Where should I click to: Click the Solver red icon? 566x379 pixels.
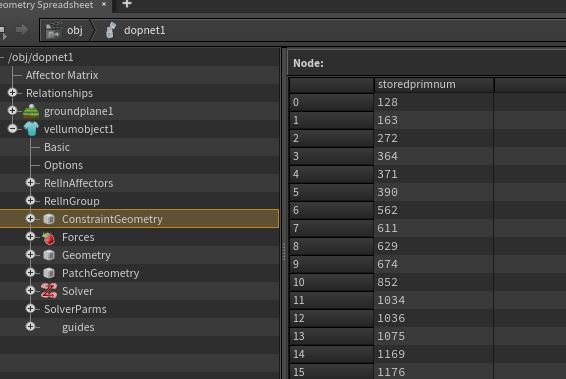49,291
